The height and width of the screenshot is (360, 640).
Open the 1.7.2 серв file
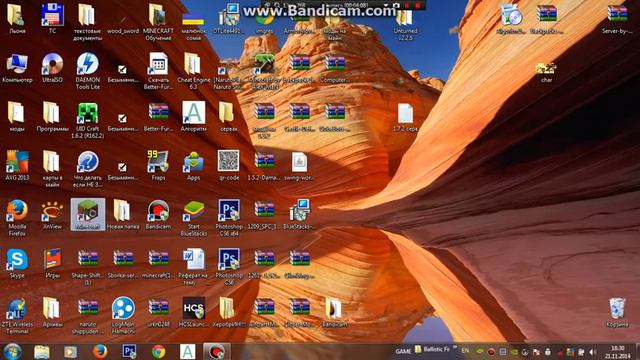(405, 118)
